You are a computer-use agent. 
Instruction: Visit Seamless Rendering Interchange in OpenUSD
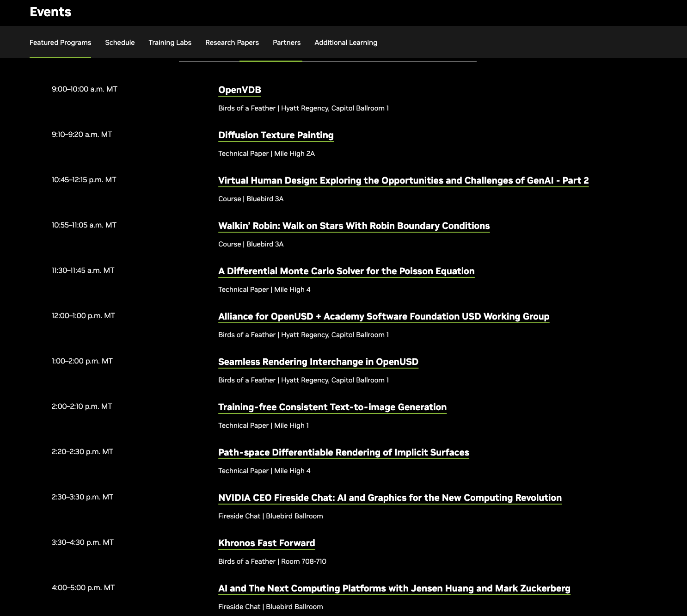[318, 362]
